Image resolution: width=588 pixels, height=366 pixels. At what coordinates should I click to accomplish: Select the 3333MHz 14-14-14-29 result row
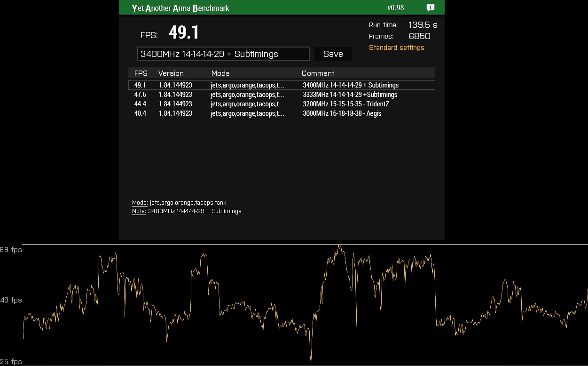(x=282, y=95)
